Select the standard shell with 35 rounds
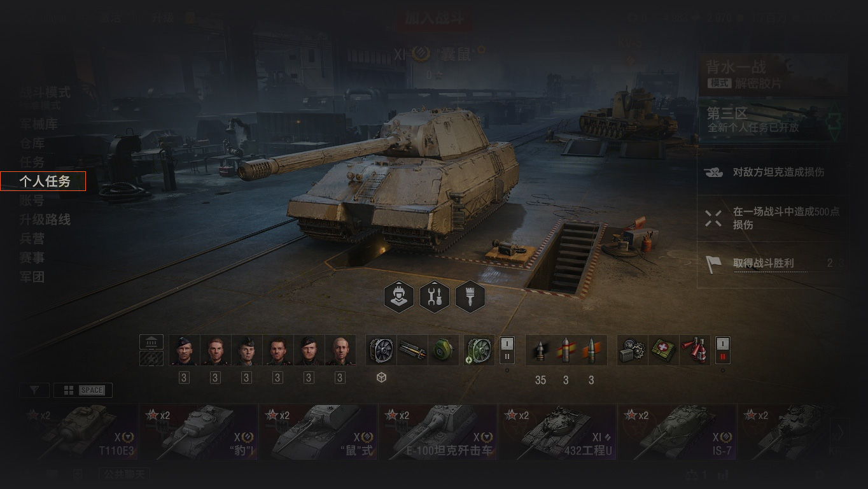The image size is (868, 489). click(x=540, y=350)
